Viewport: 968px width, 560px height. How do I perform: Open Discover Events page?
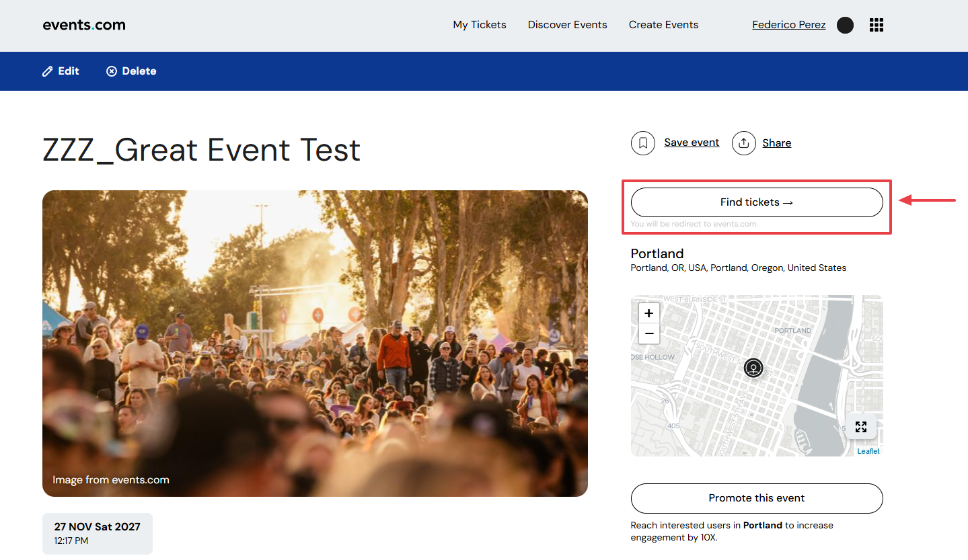click(568, 25)
